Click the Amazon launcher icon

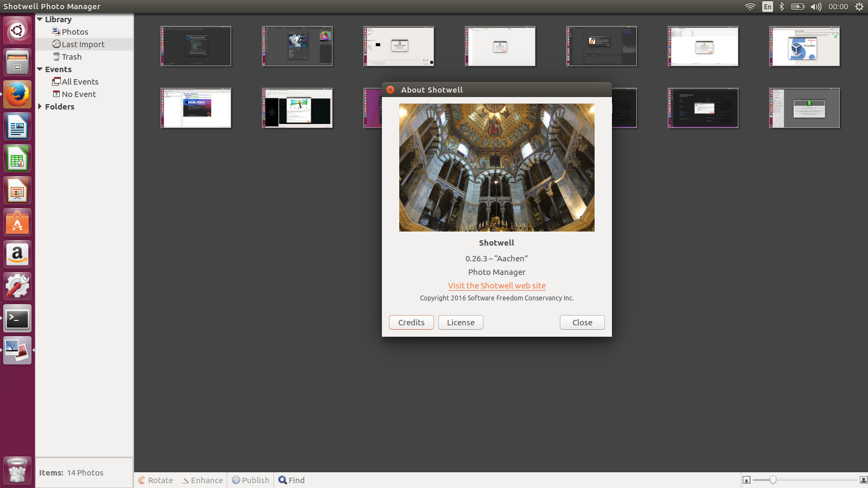17,254
